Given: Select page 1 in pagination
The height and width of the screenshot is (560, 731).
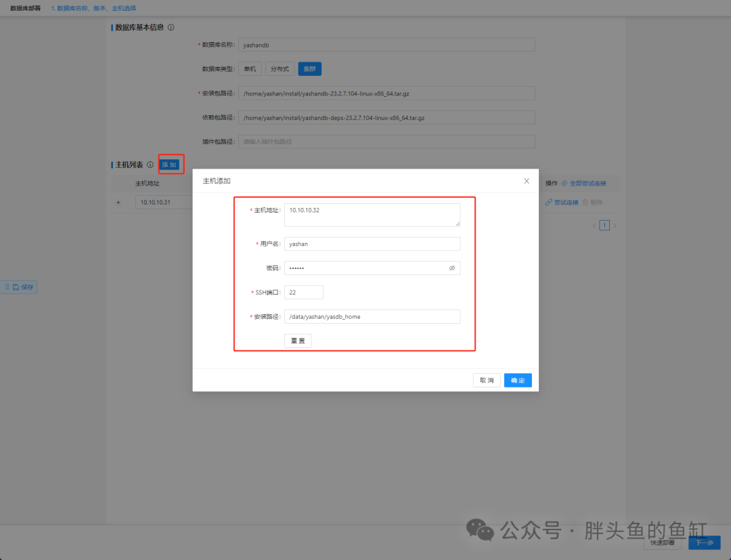Looking at the screenshot, I should pyautogui.click(x=604, y=225).
